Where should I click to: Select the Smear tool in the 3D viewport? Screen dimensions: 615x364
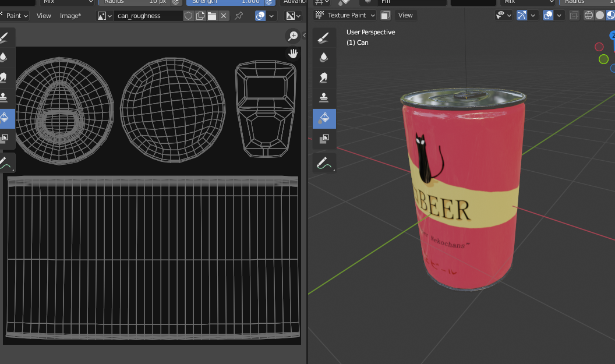pos(324,77)
